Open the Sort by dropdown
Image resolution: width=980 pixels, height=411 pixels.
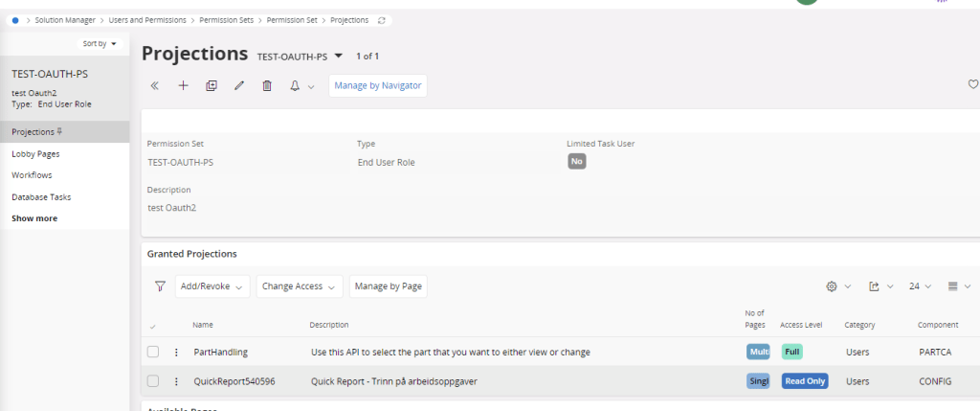click(100, 44)
